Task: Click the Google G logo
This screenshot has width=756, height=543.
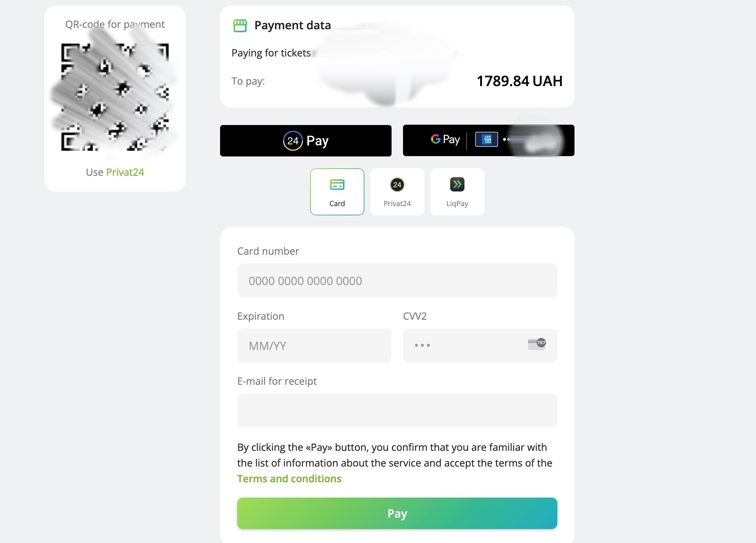Action: [x=436, y=139]
